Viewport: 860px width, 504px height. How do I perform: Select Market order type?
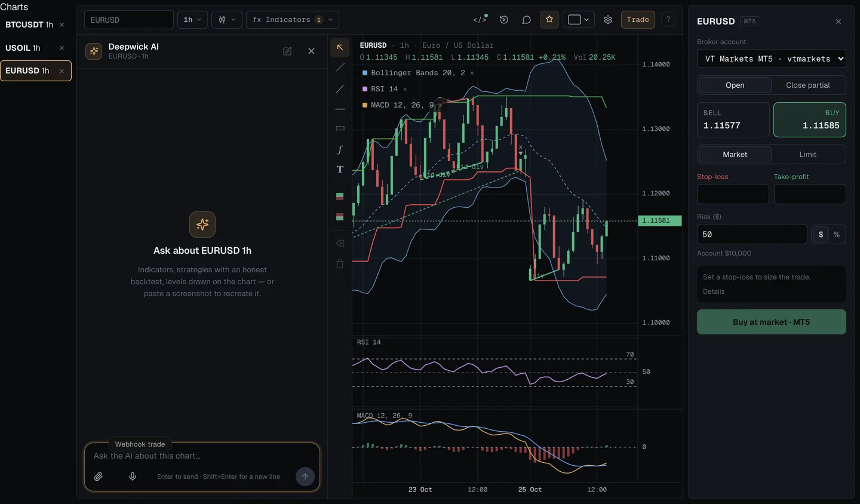[735, 155]
